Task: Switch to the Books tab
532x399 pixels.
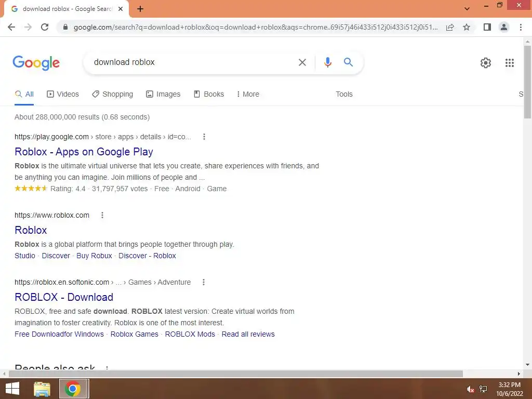Action: [209, 95]
